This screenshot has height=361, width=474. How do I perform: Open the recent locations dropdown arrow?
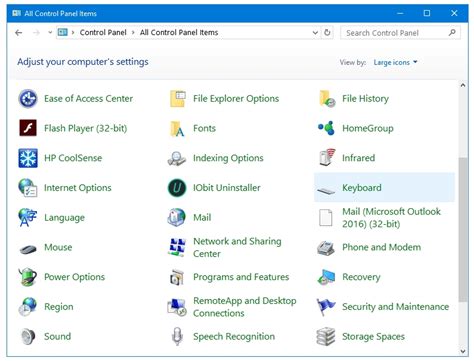click(x=50, y=32)
